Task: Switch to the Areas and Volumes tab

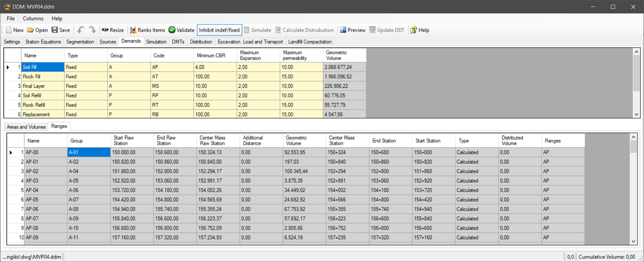Action: coord(26,127)
